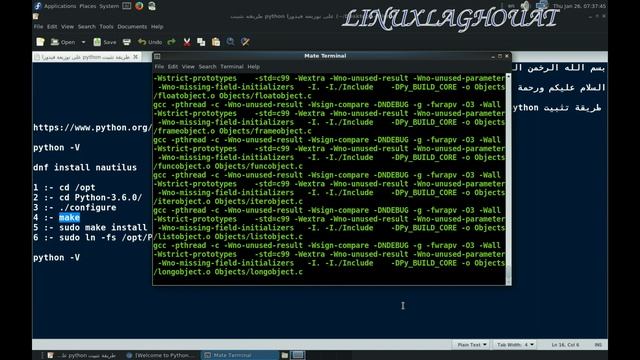This screenshot has width=640, height=360.
Task: Click the Mate Terminal vertical scrollbar
Action: [x=508, y=179]
